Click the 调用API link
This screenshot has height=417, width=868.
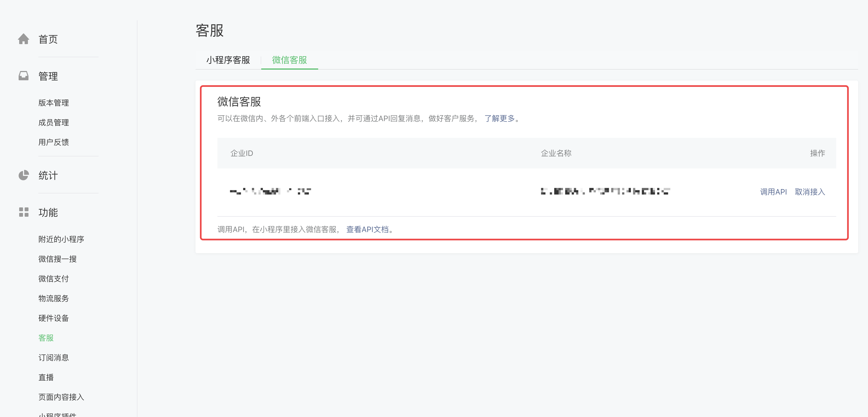click(773, 192)
